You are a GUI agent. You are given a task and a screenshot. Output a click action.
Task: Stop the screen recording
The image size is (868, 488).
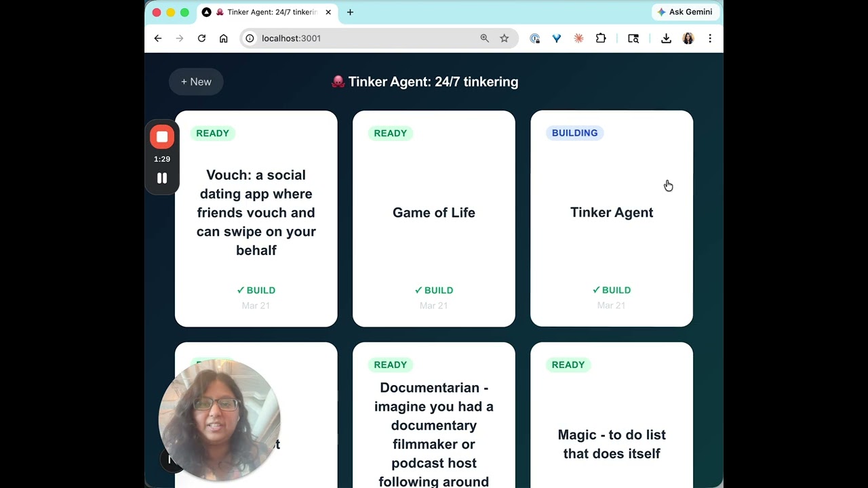pos(162,137)
